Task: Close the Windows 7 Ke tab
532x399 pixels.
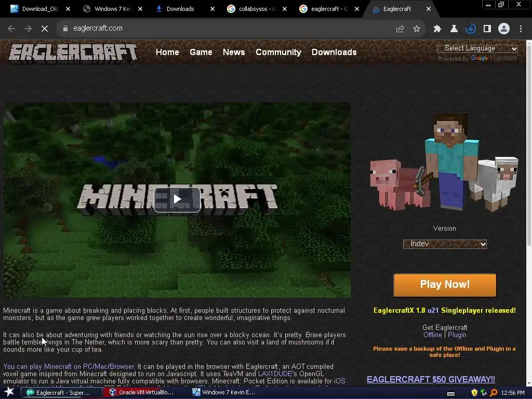Action: coord(140,9)
